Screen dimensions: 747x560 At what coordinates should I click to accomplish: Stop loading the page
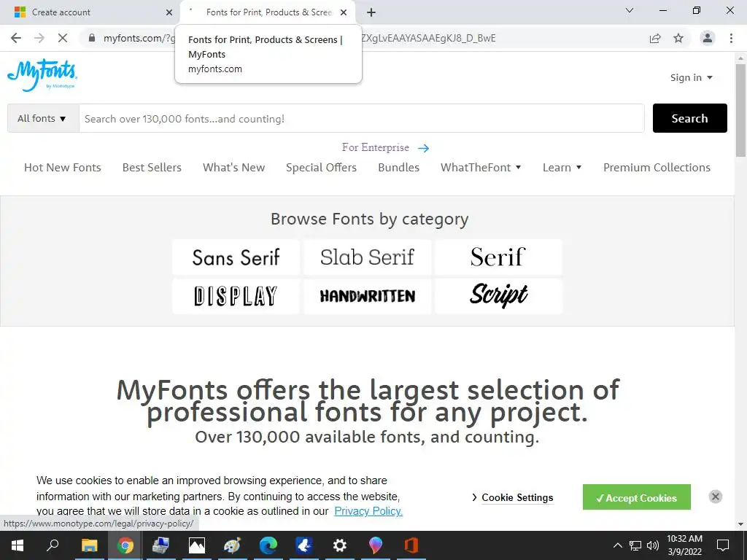click(63, 38)
